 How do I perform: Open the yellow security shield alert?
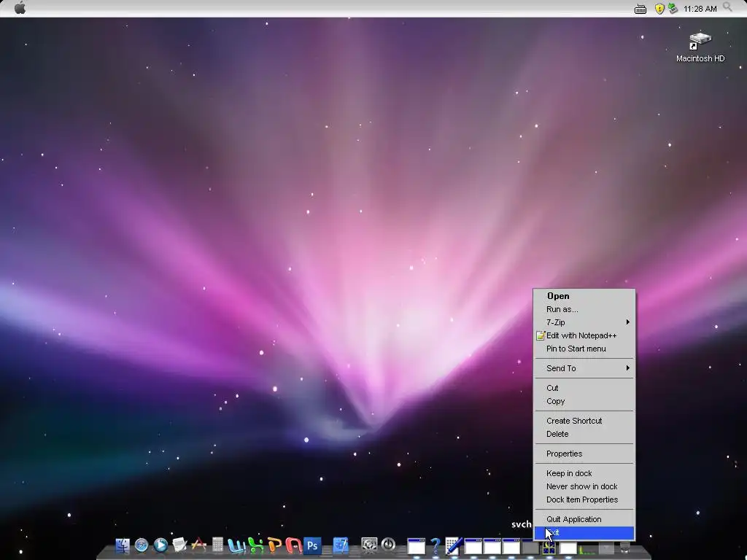click(659, 9)
